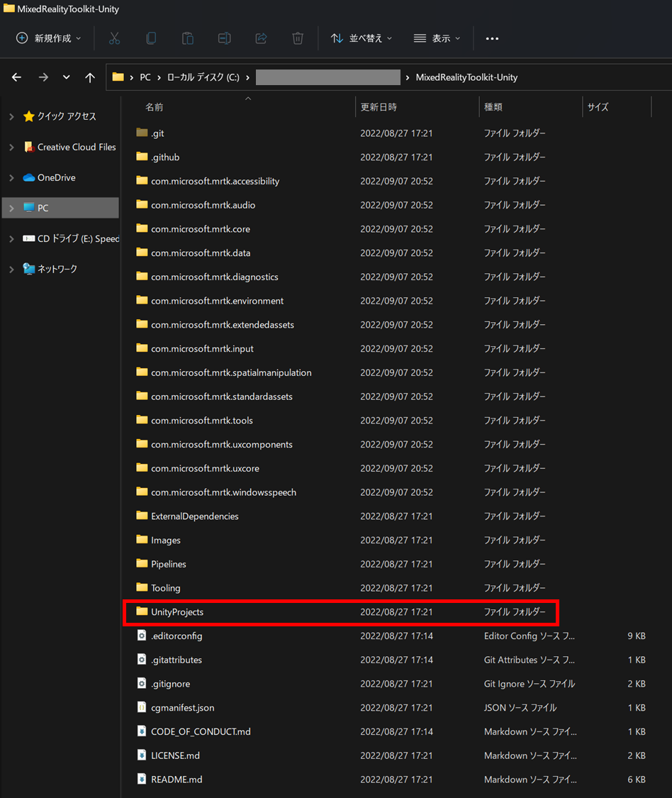The width and height of the screenshot is (672, 798).
Task: Click the README.md file icon
Action: tap(142, 779)
